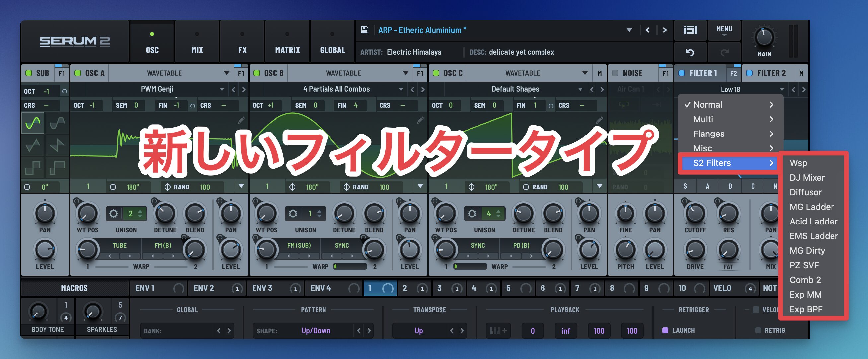This screenshot has height=359, width=868.
Task: Switch to the GLOBAL tab
Action: pos(332,42)
